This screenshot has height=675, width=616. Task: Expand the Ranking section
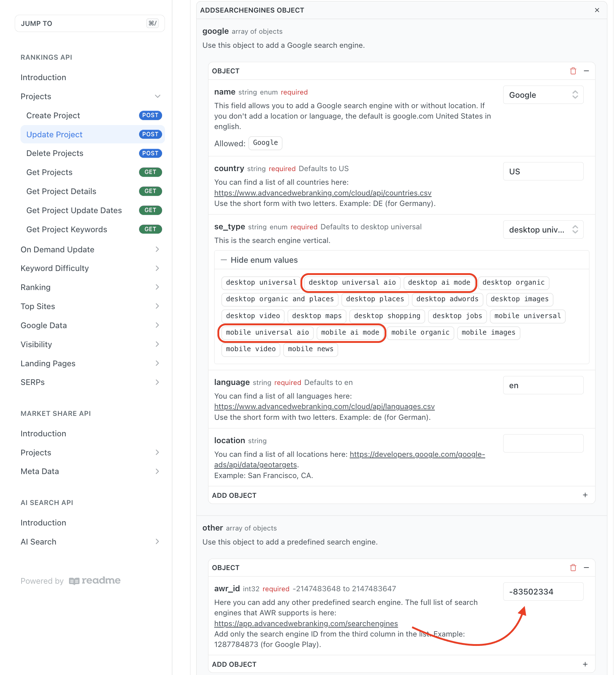click(x=157, y=287)
